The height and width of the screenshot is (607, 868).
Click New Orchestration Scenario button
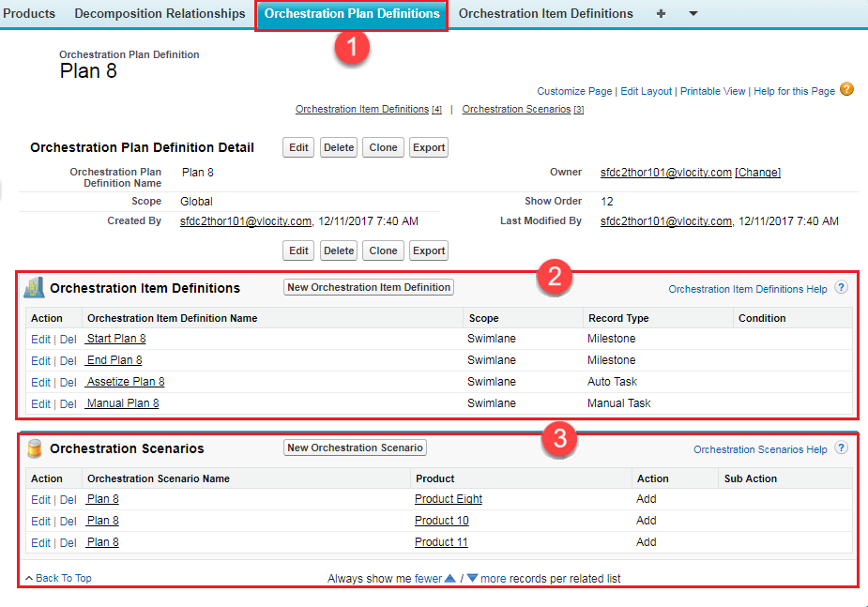tap(356, 448)
